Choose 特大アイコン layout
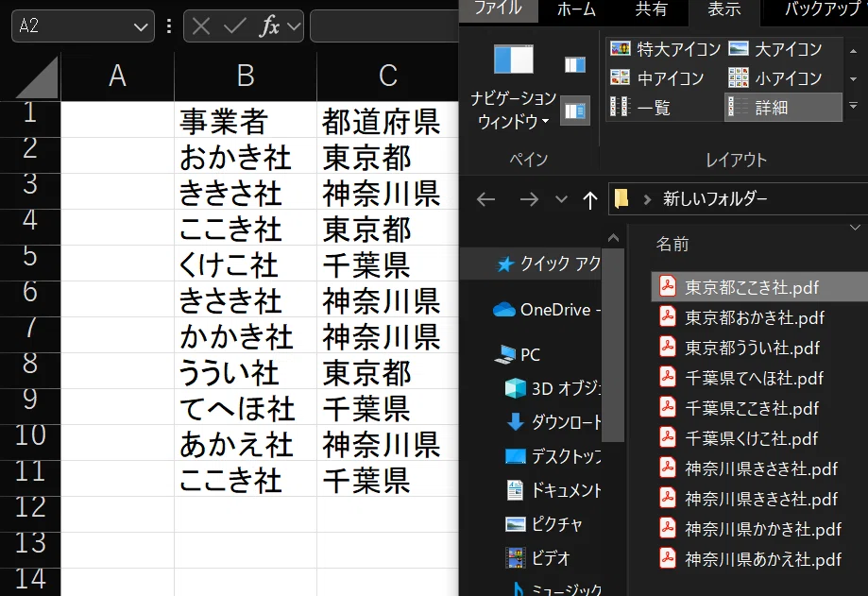868x596 pixels. 665,49
